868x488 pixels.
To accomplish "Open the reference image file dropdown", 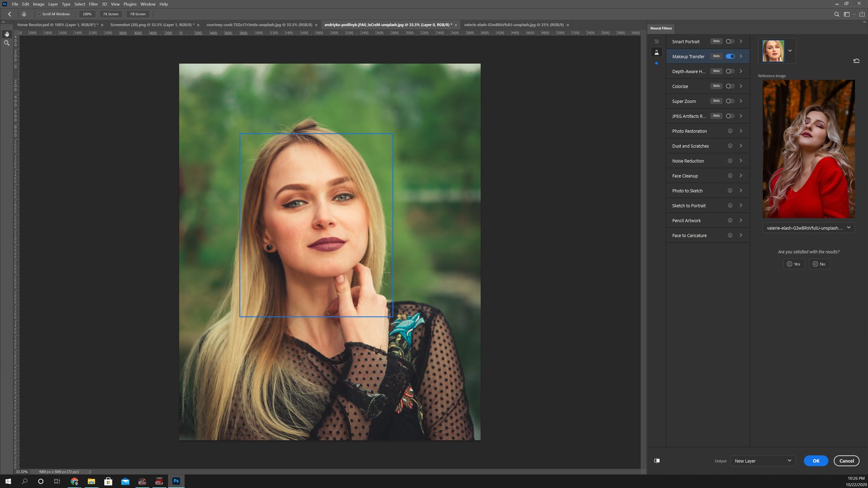I will [x=808, y=228].
